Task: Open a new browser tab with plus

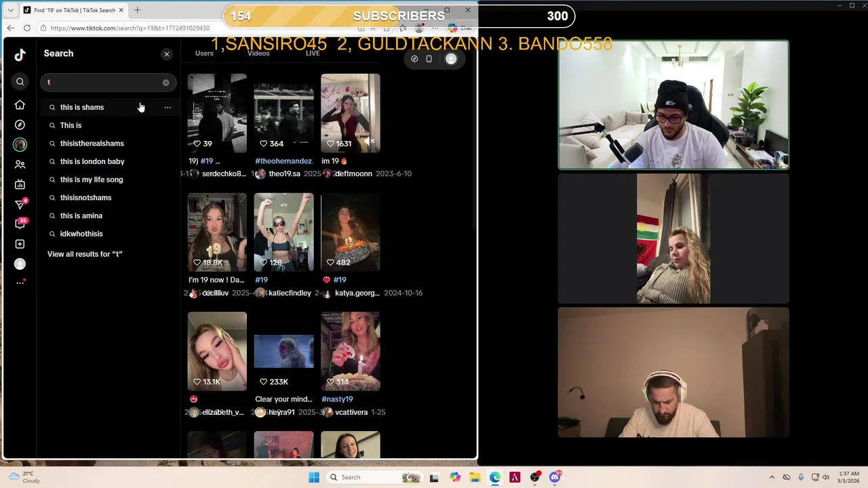Action: [x=137, y=10]
